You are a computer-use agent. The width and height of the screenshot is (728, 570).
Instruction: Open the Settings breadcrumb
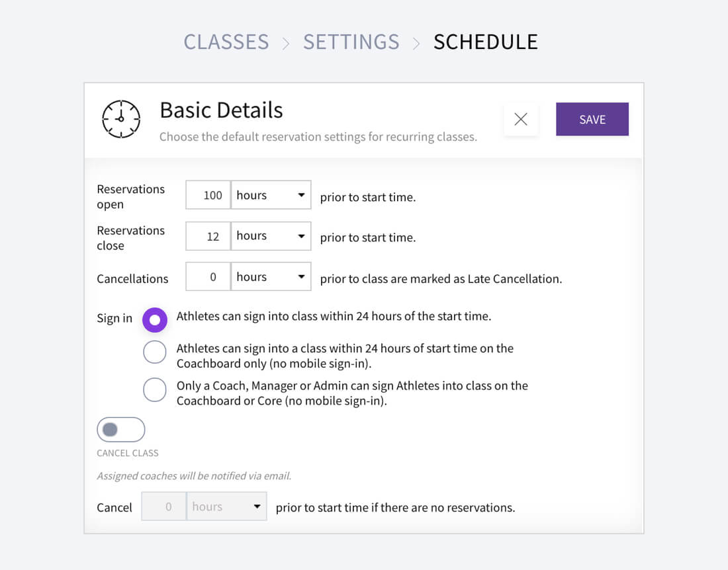[351, 42]
